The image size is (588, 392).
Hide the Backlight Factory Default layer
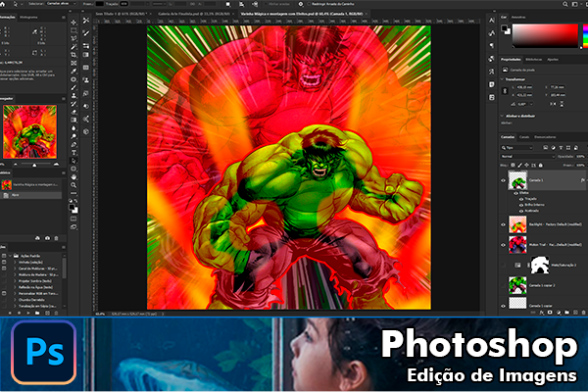coord(504,224)
